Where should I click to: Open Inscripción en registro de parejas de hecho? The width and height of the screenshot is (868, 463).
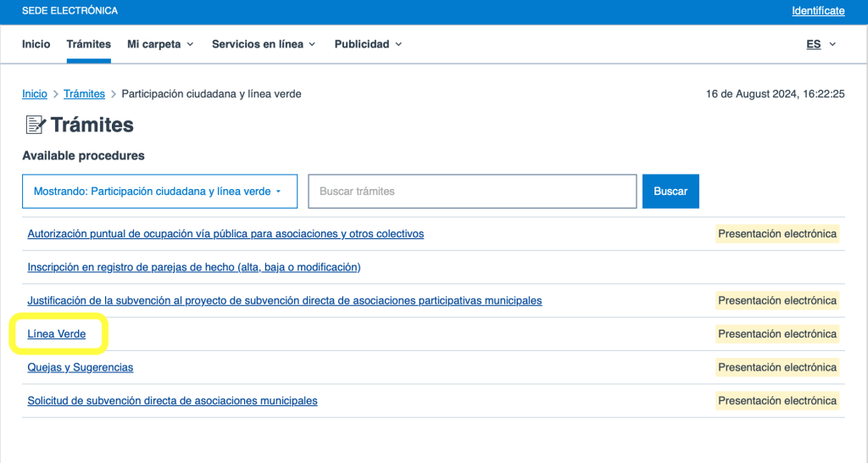pyautogui.click(x=194, y=267)
